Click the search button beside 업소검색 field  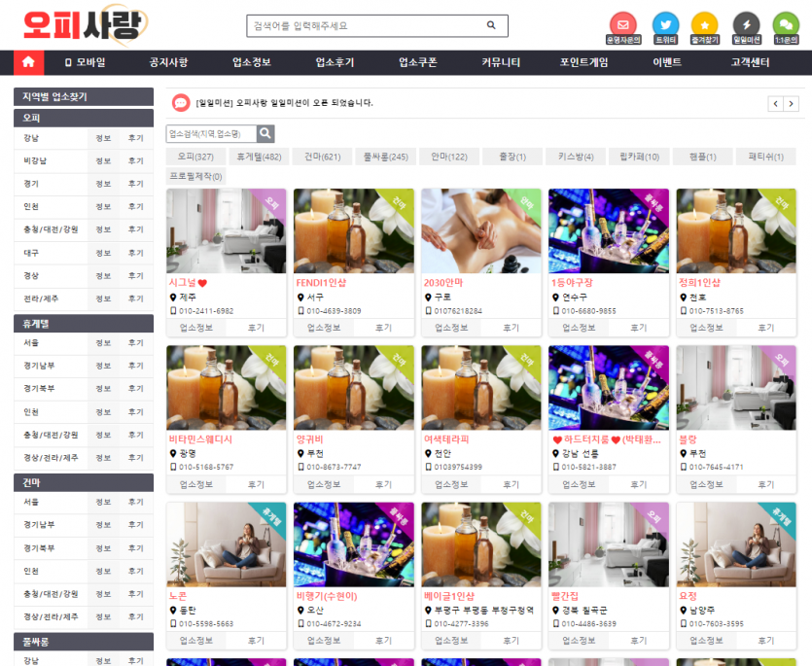[x=265, y=134]
